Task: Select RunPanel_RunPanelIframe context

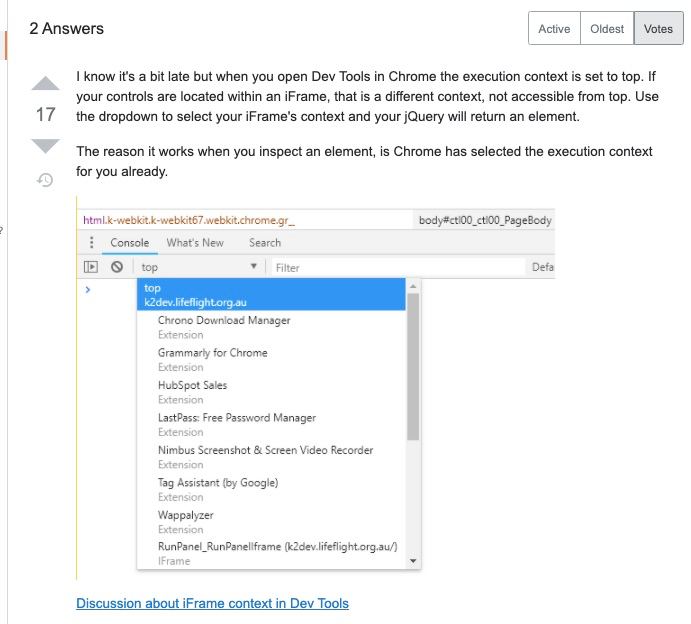Action: coord(271,553)
